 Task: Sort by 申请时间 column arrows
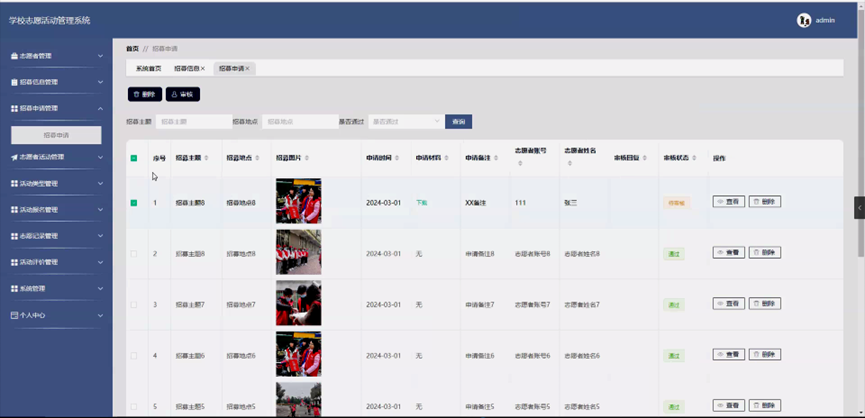click(397, 158)
